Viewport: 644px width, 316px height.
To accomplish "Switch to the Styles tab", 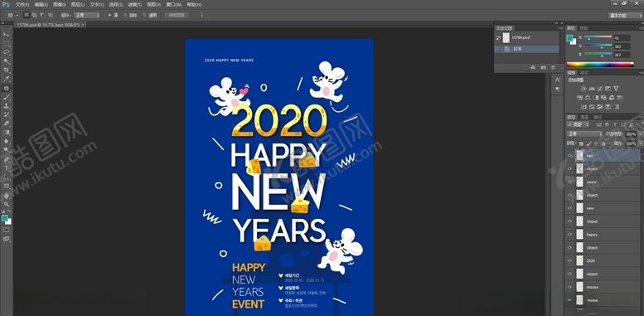I will point(583,73).
